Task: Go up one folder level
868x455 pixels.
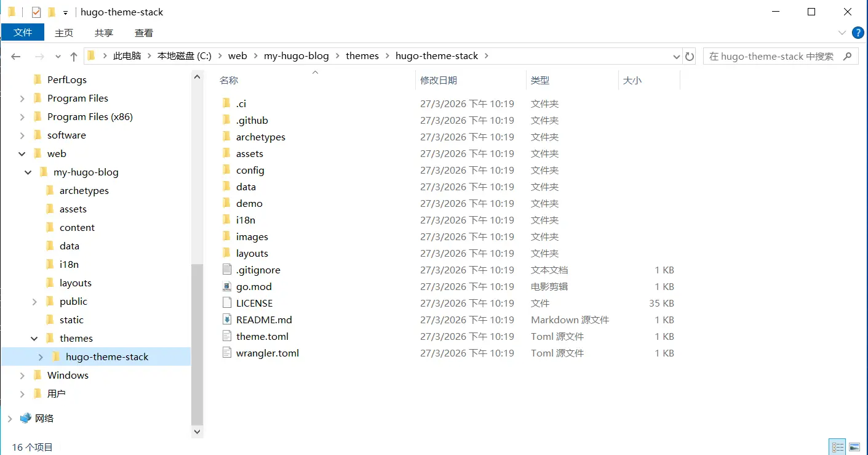Action: pyautogui.click(x=74, y=56)
